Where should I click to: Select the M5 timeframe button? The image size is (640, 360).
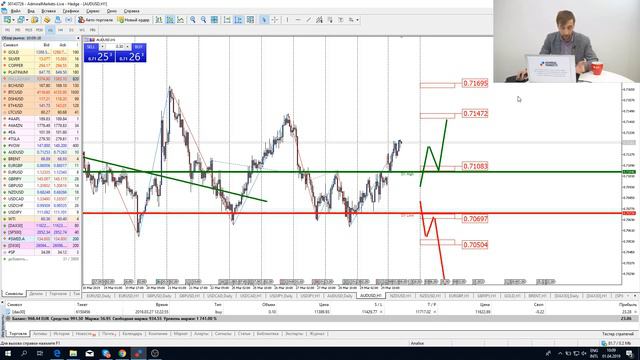coord(18,30)
